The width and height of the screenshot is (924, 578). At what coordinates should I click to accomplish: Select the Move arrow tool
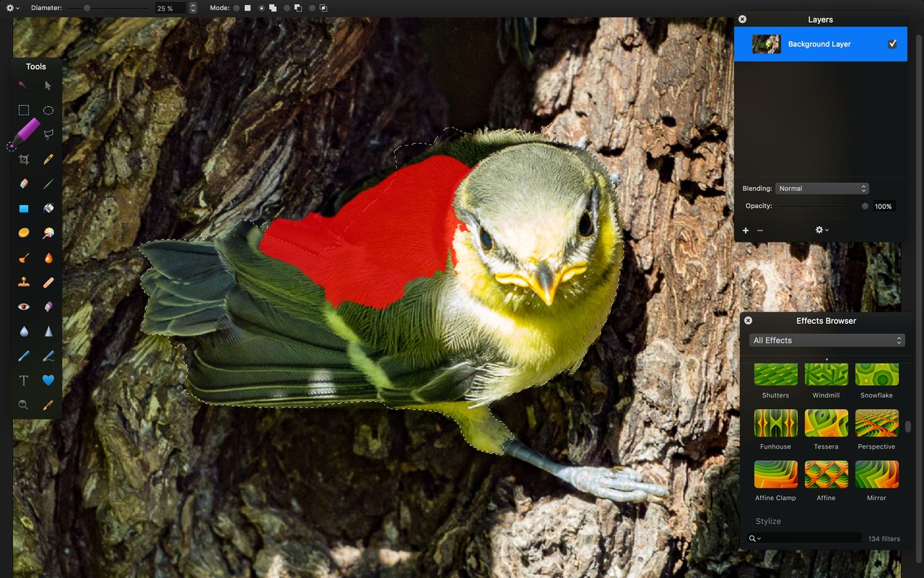pyautogui.click(x=48, y=85)
